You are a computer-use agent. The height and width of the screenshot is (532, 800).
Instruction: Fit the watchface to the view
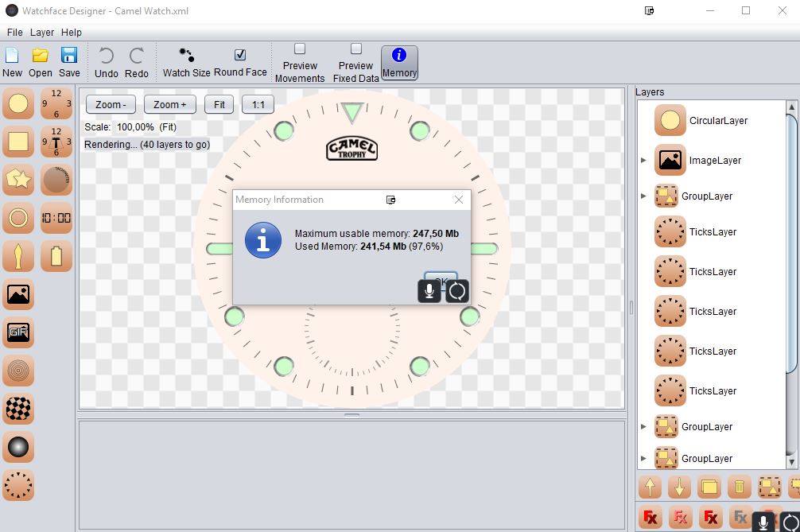pos(219,104)
